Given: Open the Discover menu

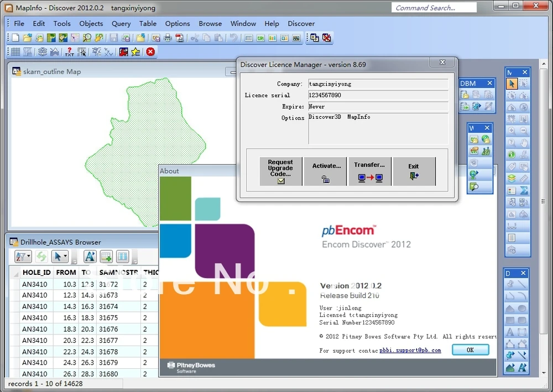Looking at the screenshot, I should [301, 24].
